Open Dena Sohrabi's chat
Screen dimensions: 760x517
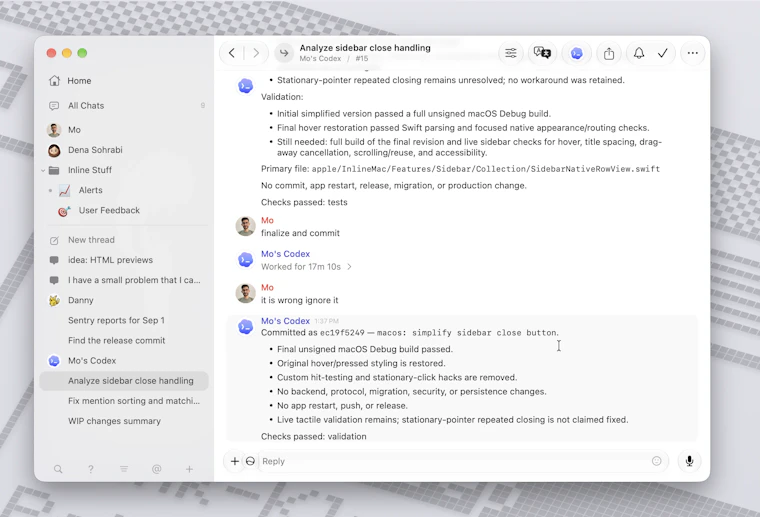point(125,150)
